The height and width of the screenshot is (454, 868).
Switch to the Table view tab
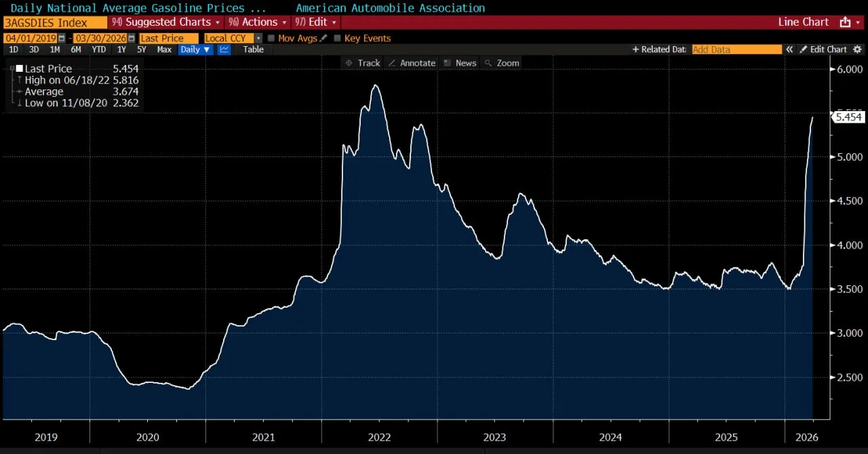coord(253,49)
